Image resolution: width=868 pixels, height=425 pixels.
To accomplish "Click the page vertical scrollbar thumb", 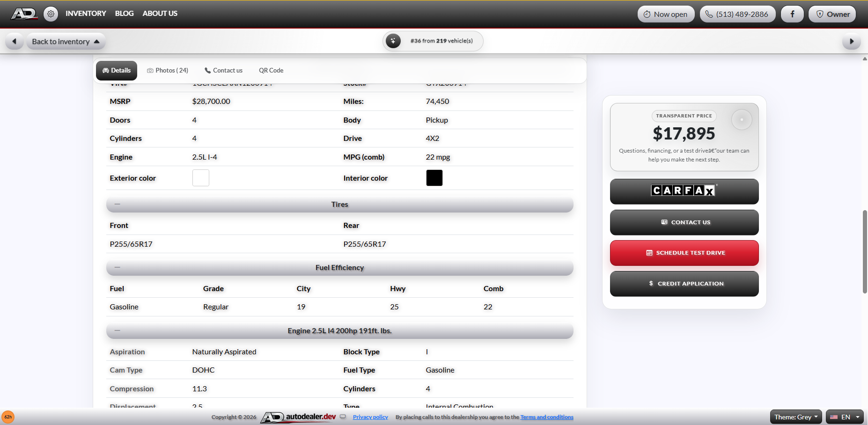I will (x=865, y=252).
